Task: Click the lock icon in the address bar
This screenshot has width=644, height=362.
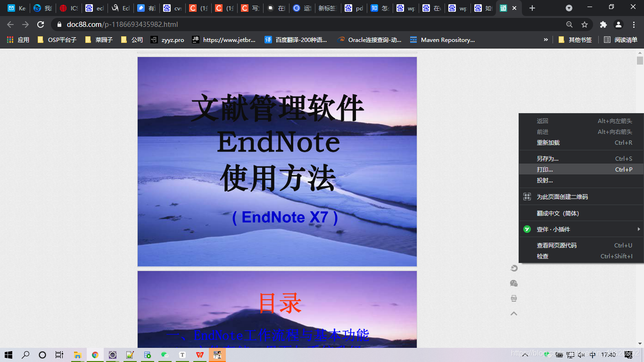Action: click(x=59, y=25)
